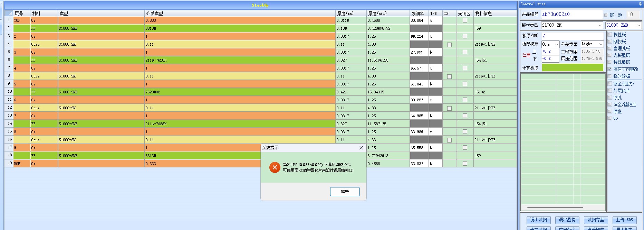Click the 板厚(MM) input field
Image resolution: width=644 pixels, height=230 pixels.
[572, 36]
